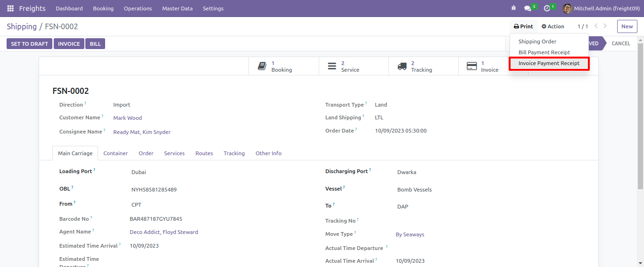
Task: Toggle the Print dropdown menu
Action: click(x=523, y=26)
